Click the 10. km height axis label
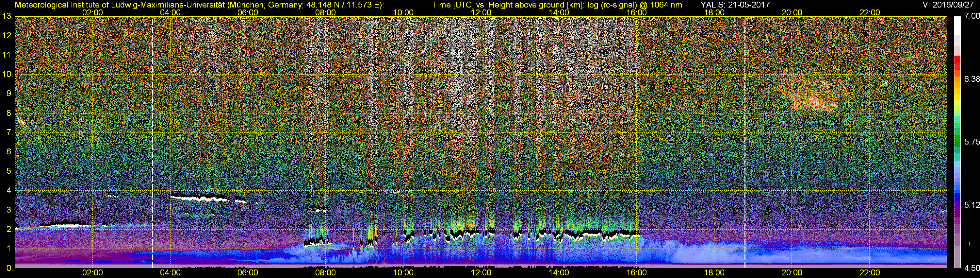 (x=8, y=74)
